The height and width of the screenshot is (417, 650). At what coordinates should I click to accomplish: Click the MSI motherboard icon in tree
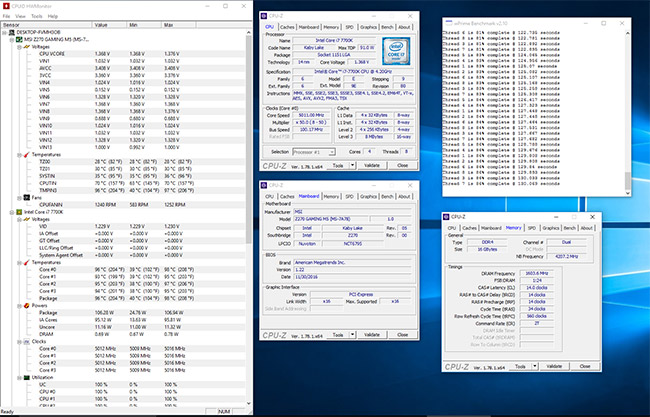click(19, 39)
